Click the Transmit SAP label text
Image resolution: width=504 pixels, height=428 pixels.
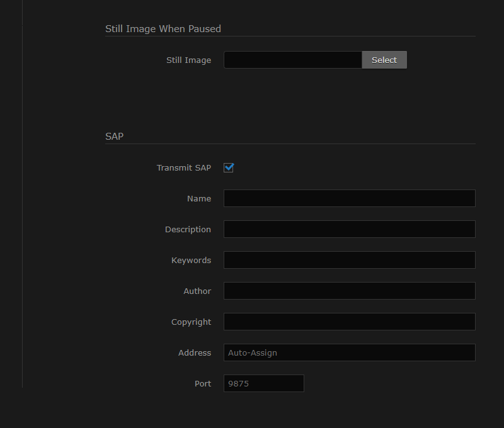tap(184, 167)
